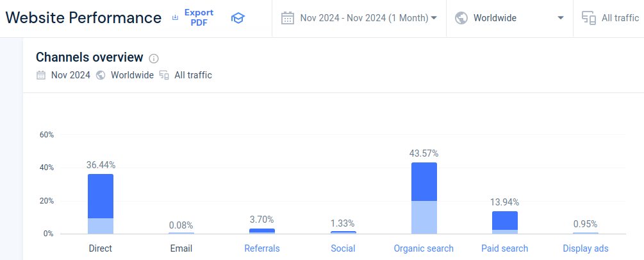Open the Paid search channel link
The image size is (644, 260).
click(x=504, y=248)
